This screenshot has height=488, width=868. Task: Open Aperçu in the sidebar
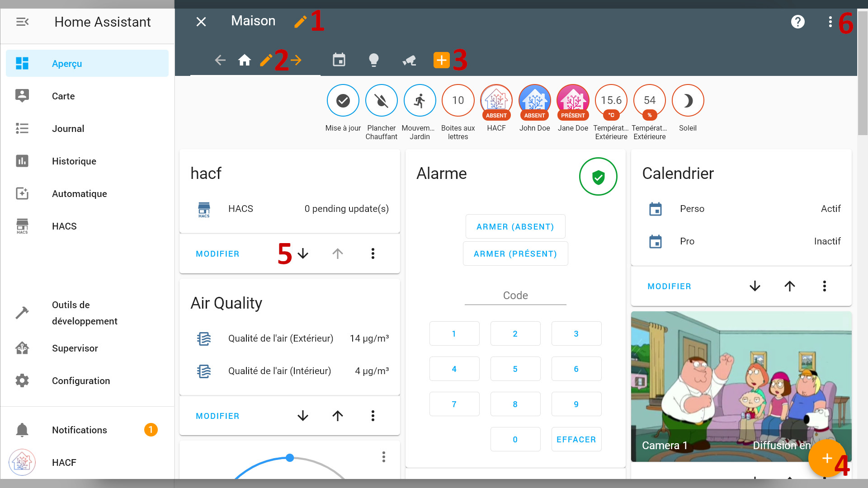pos(87,64)
